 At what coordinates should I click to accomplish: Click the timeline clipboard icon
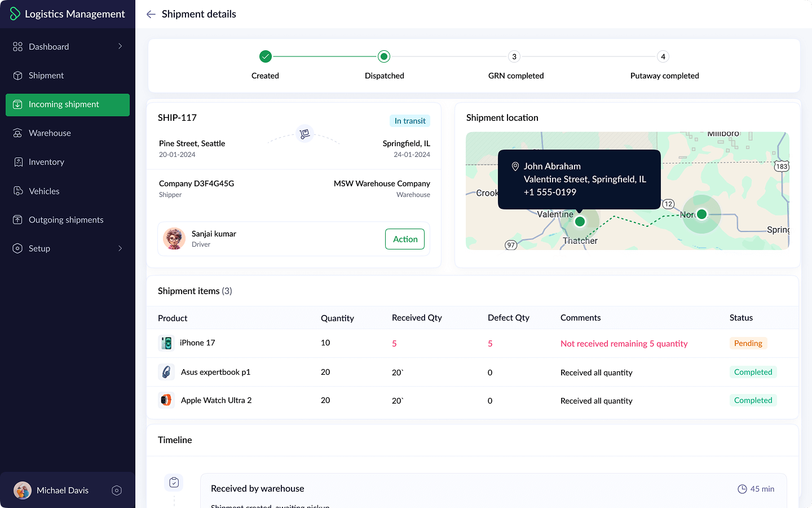174,483
